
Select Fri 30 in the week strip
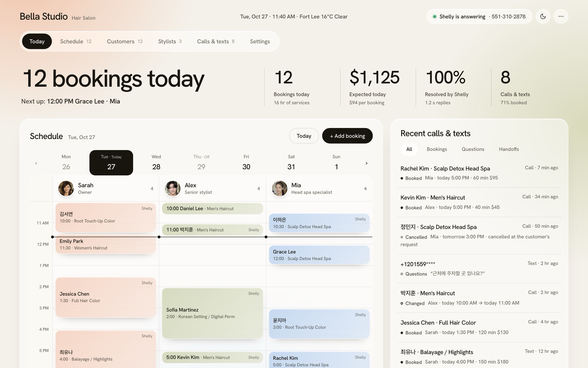246,163
